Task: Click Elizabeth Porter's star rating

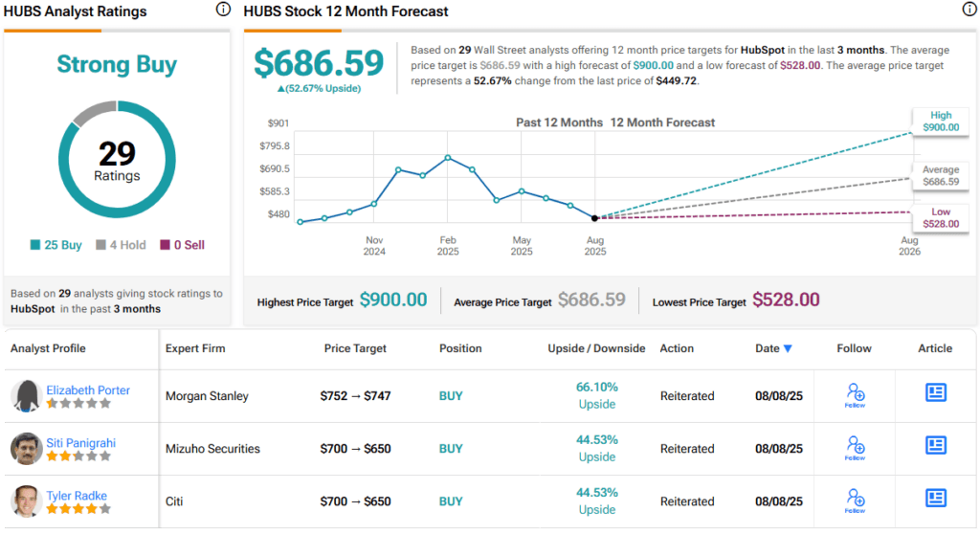Action: point(78,403)
